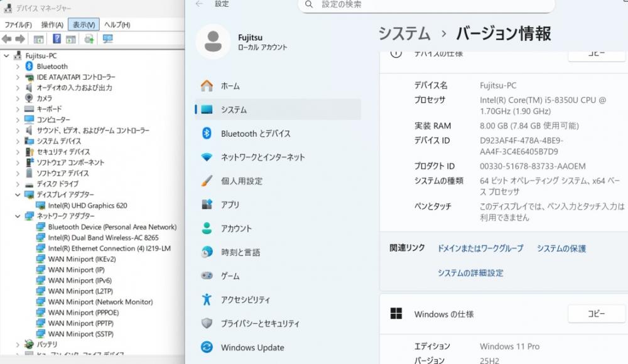The height and width of the screenshot is (364, 628).
Task: Open ネットワークとインターネット settings
Action: 278,157
